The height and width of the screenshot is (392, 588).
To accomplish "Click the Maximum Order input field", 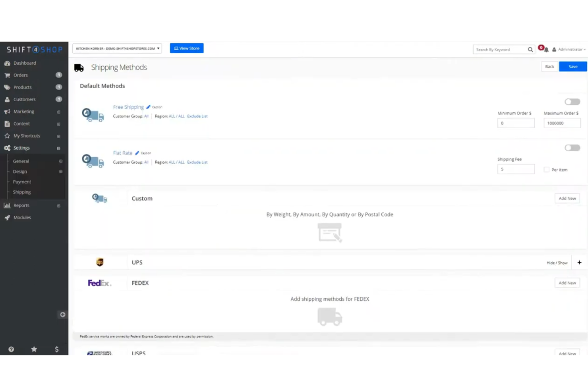I will coord(562,123).
